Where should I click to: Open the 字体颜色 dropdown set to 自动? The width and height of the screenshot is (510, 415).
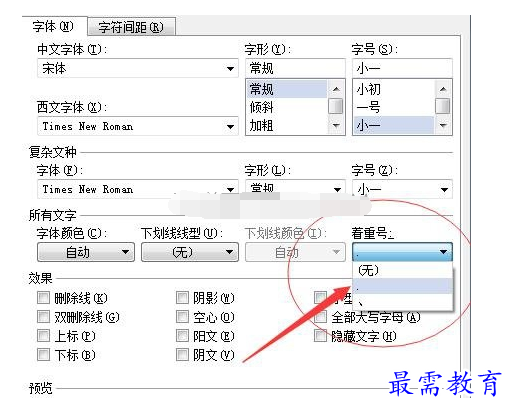[x=86, y=252]
